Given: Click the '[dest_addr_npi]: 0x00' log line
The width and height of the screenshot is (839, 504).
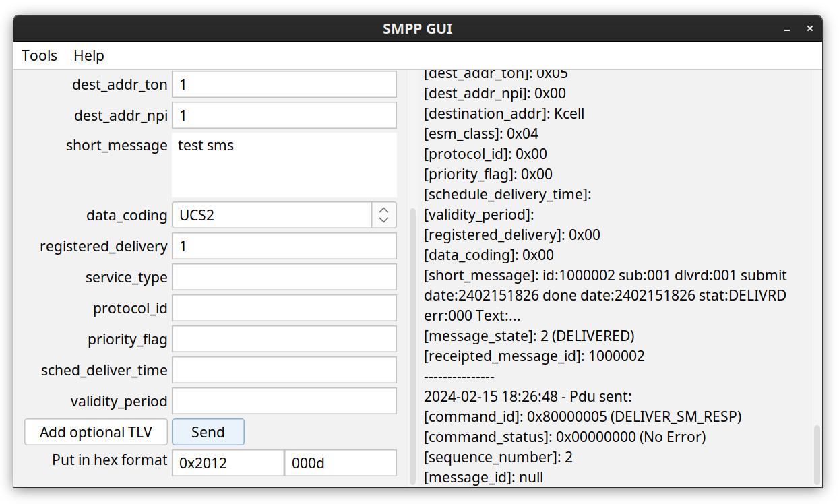Looking at the screenshot, I should point(495,93).
